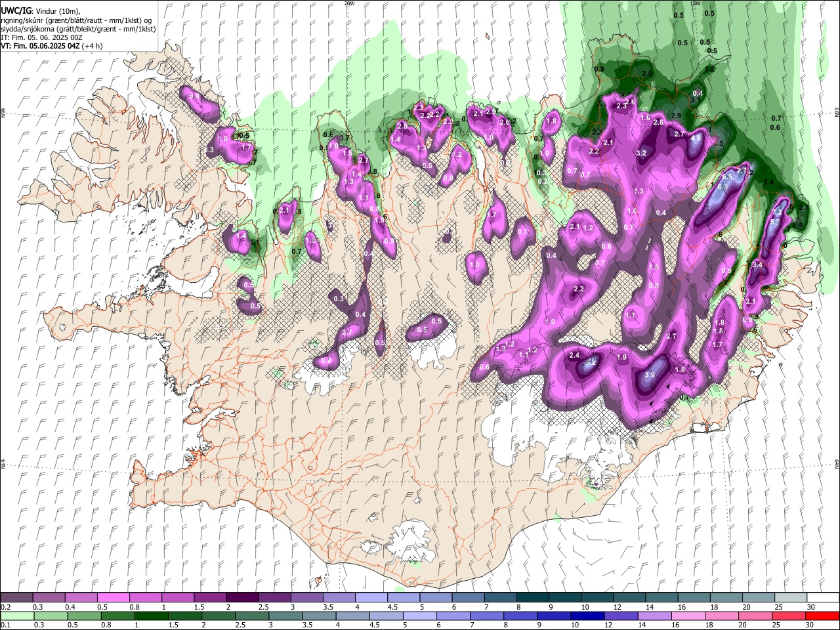Select the 7.2 snowfall value near the east coast
840x630 pixels.
777,212
